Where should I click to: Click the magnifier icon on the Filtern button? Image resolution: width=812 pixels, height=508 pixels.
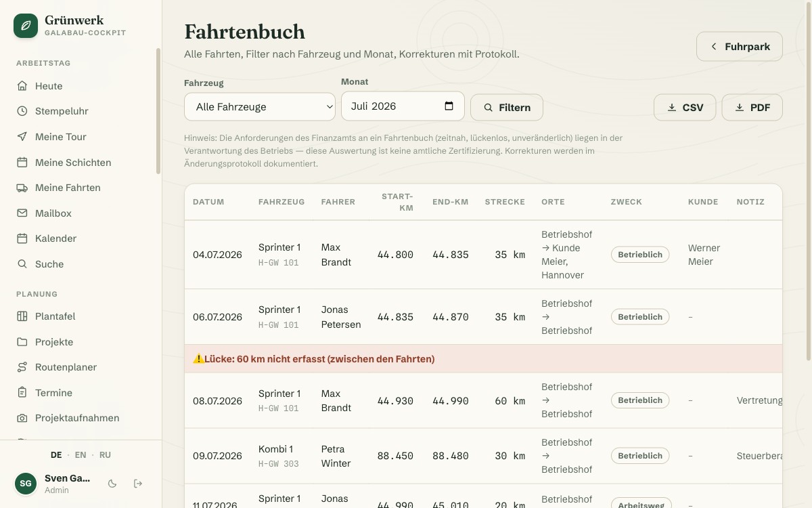489,108
